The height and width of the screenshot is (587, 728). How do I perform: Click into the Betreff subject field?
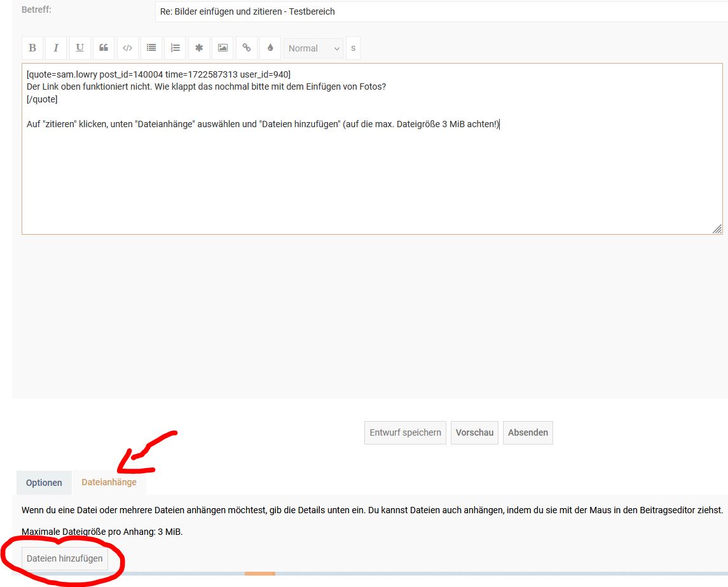[439, 11]
